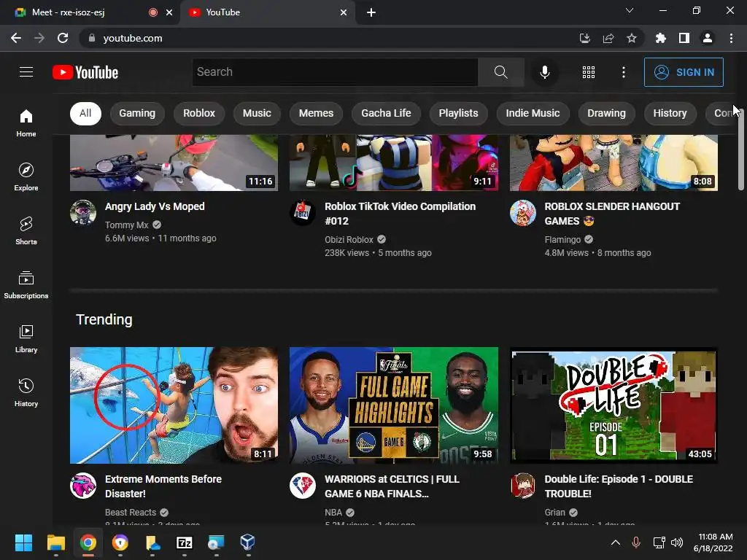Open Chrome three-dot menu
Image resolution: width=747 pixels, height=560 pixels.
[x=731, y=38]
